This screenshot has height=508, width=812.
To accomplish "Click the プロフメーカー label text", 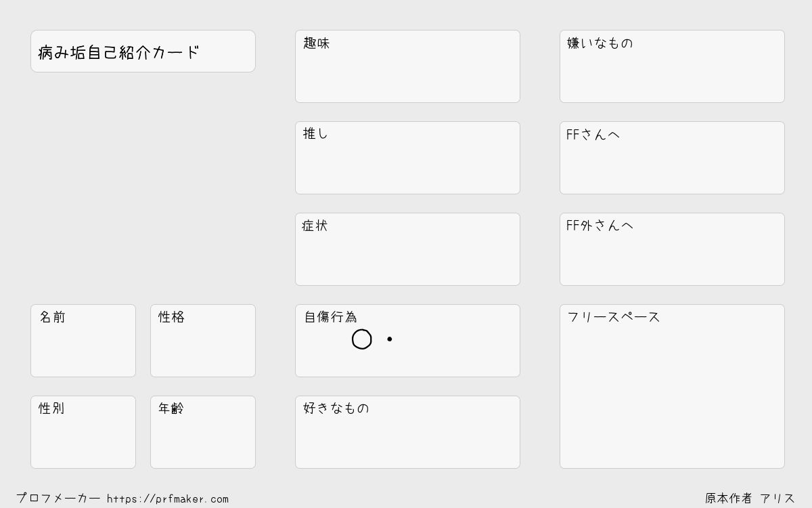I will pos(58,499).
